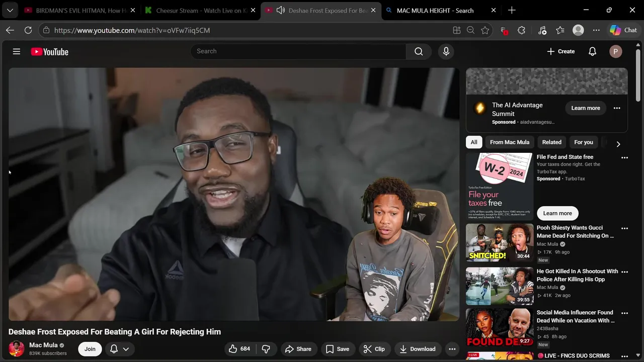Open LIVE FNCS Duo Scrims video title
The height and width of the screenshot is (362, 644).
coord(573,356)
